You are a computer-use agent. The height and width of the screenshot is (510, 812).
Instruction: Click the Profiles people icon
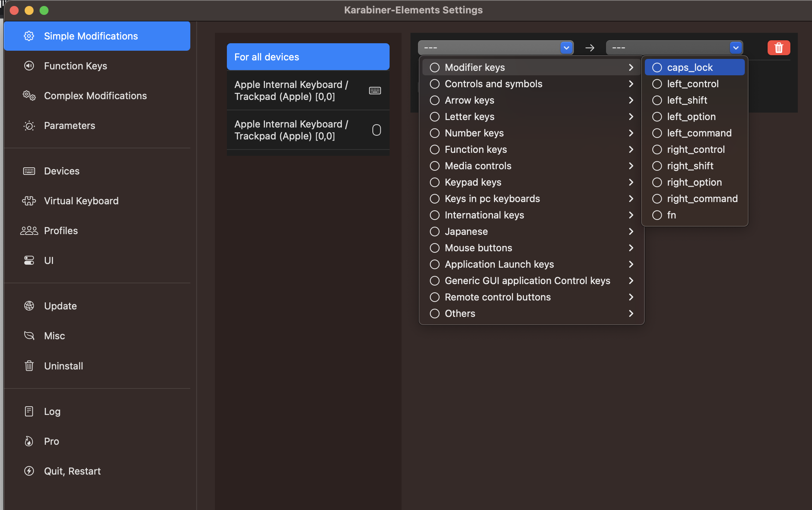point(29,231)
